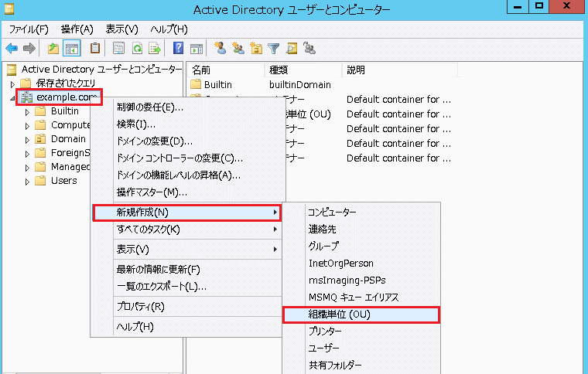Screen dimensions: 588x374
Task: Open properties via the toolbar icon
Action: 118,48
